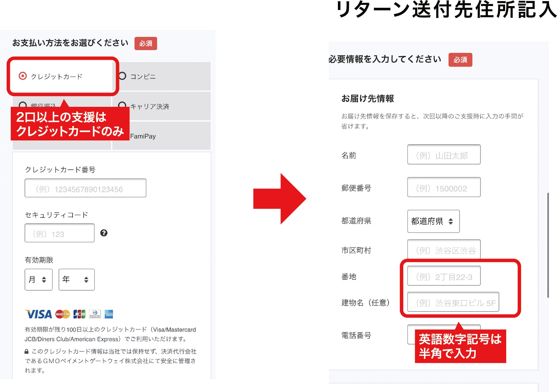Select the FamiPay payment option

click(143, 136)
